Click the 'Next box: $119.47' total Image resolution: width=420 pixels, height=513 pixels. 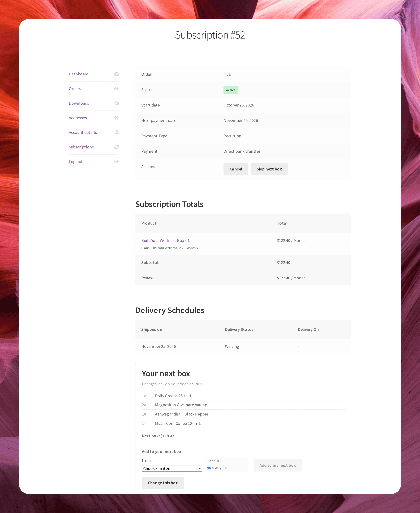pyautogui.click(x=158, y=436)
